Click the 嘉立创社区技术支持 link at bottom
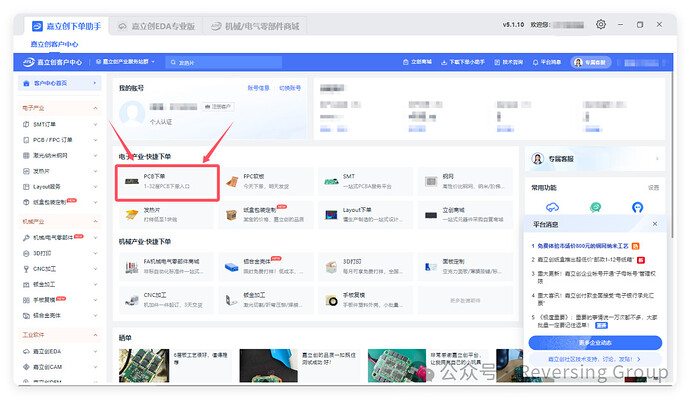 pos(595,359)
